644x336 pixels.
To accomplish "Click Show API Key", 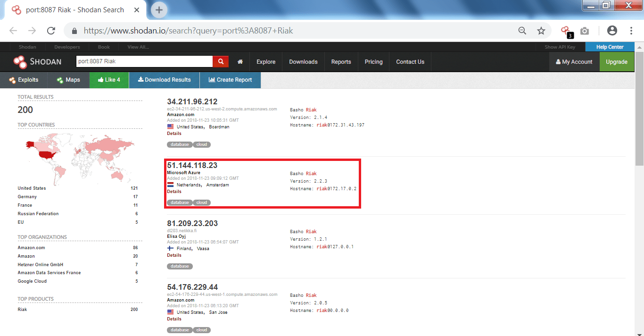I will click(560, 47).
